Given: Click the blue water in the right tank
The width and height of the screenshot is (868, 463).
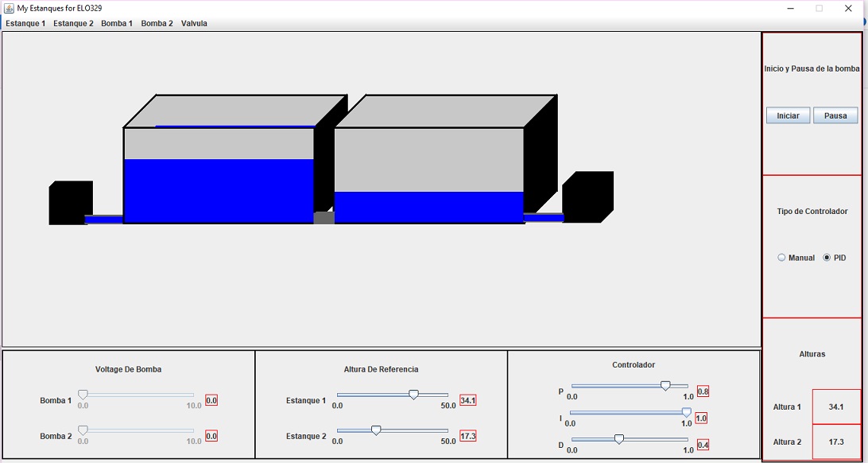Looking at the screenshot, I should [x=429, y=207].
